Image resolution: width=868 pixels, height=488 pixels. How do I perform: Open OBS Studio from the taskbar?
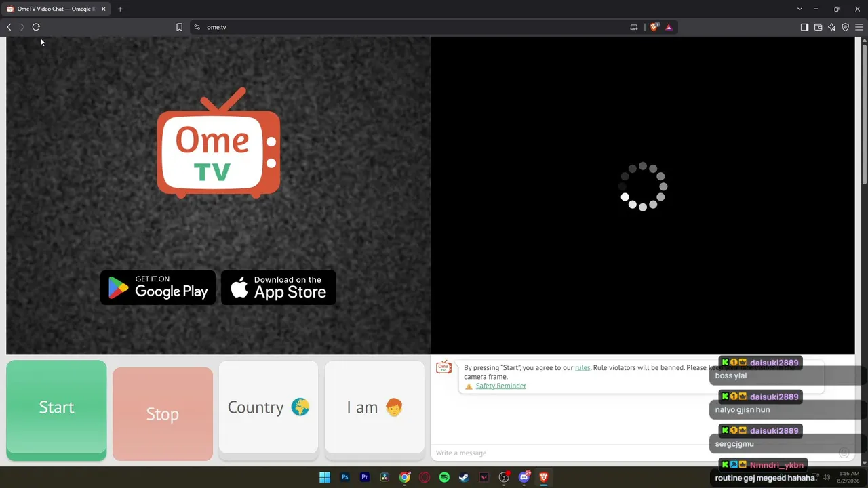tap(504, 477)
